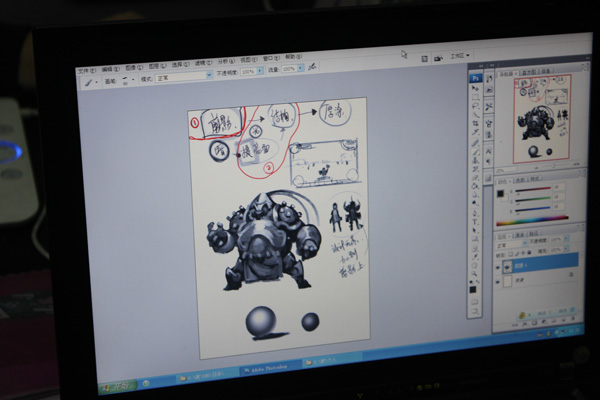Switch to the 色板 swatches tab
600x400 pixels.
coord(520,180)
